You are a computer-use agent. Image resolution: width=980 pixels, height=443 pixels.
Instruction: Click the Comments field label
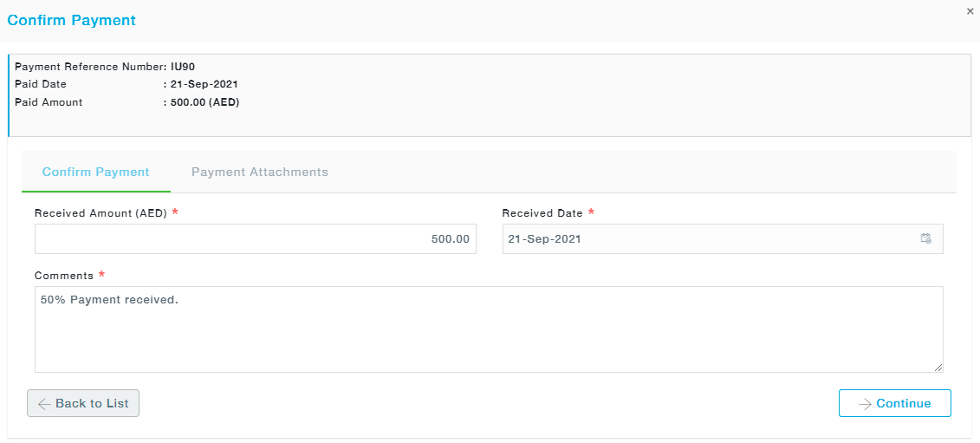64,276
